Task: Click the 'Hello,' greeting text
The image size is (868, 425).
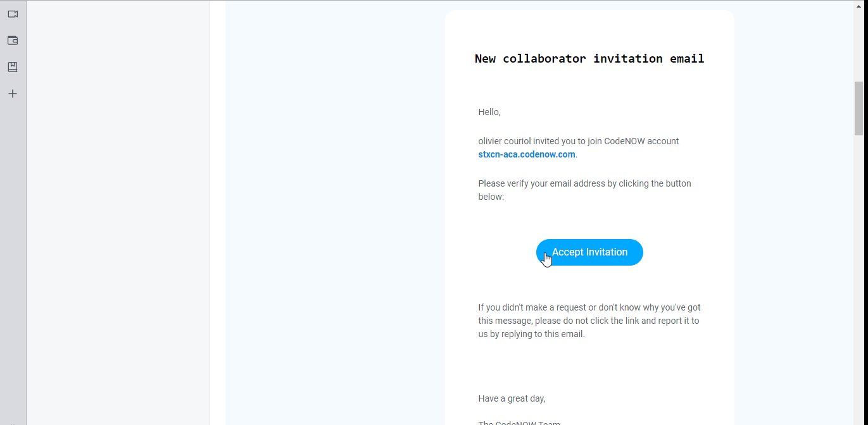Action: click(489, 112)
